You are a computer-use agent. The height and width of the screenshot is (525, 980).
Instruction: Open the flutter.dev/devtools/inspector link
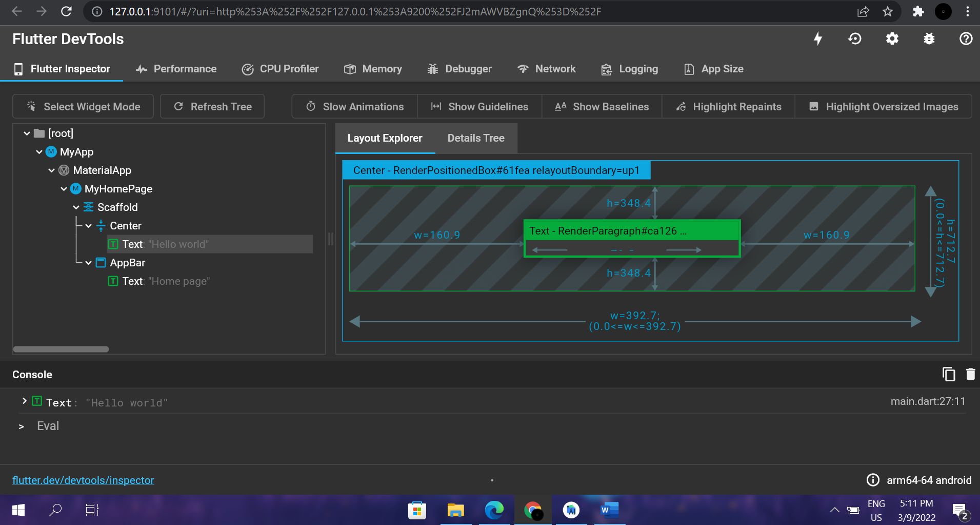pyautogui.click(x=83, y=480)
